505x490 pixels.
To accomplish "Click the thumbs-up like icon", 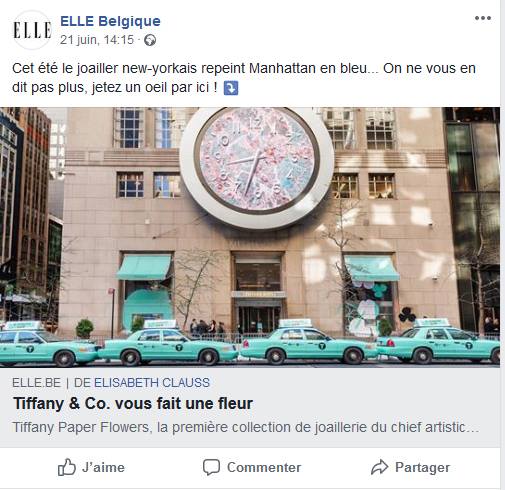I will click(x=67, y=467).
